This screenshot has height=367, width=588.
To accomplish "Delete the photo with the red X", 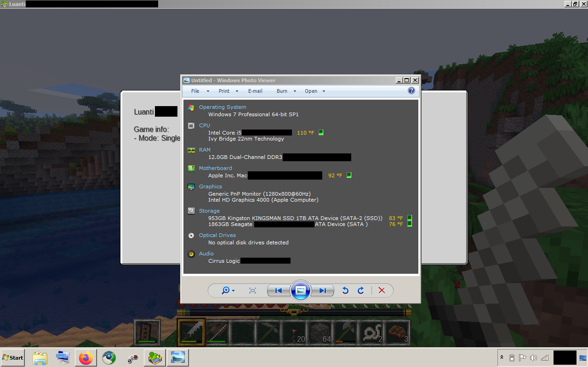I will pyautogui.click(x=382, y=290).
